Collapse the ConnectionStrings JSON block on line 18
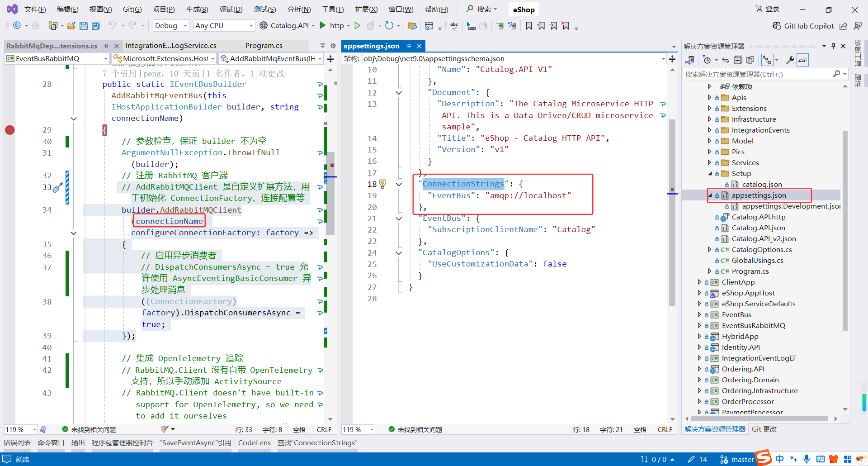Image resolution: width=868 pixels, height=466 pixels. point(399,184)
